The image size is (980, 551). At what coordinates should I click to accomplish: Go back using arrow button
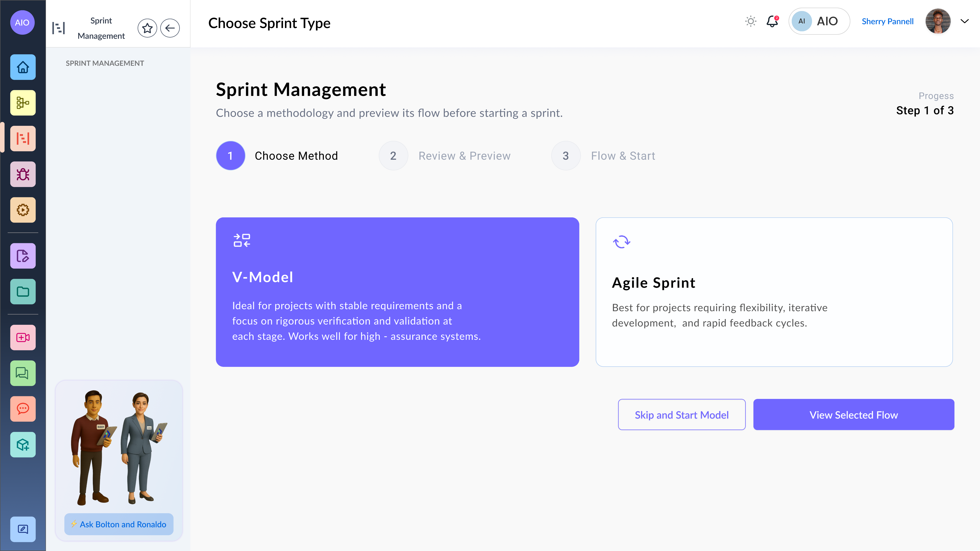click(170, 28)
